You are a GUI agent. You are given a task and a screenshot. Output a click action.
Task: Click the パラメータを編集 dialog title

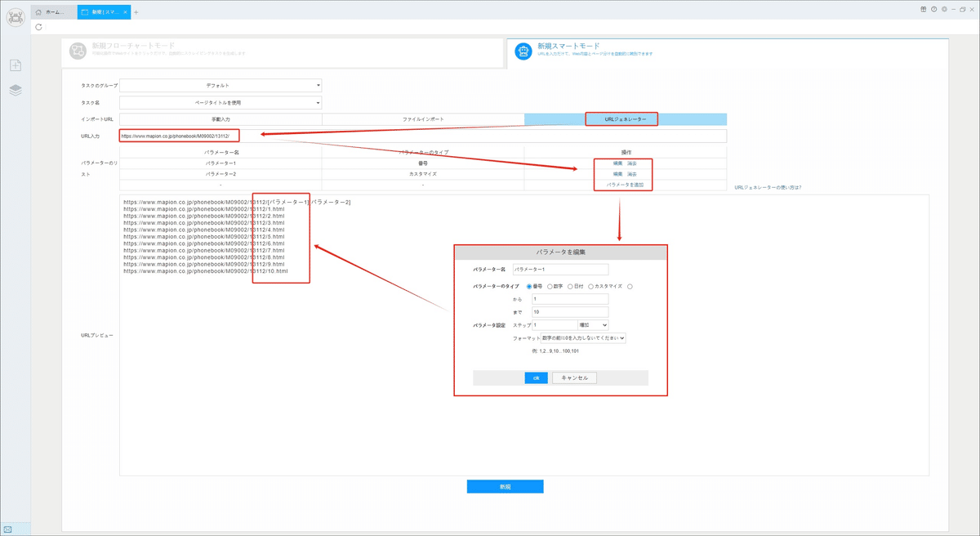561,252
